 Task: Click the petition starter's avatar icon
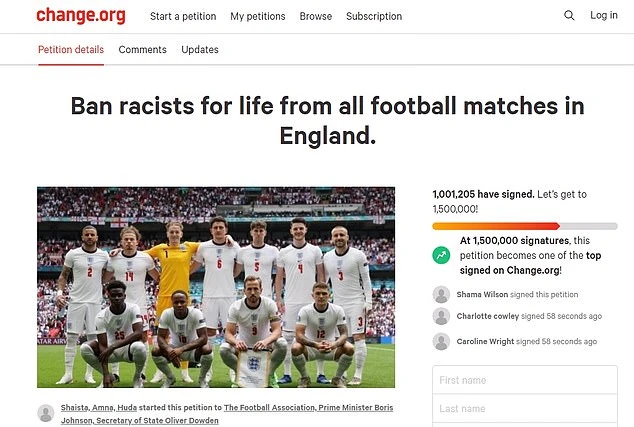tap(46, 413)
